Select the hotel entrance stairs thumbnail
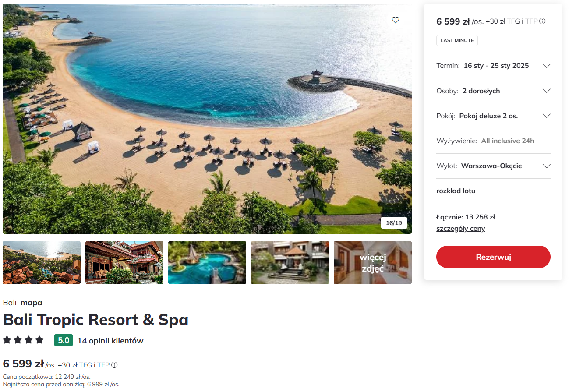The image size is (569, 392). pyautogui.click(x=290, y=262)
